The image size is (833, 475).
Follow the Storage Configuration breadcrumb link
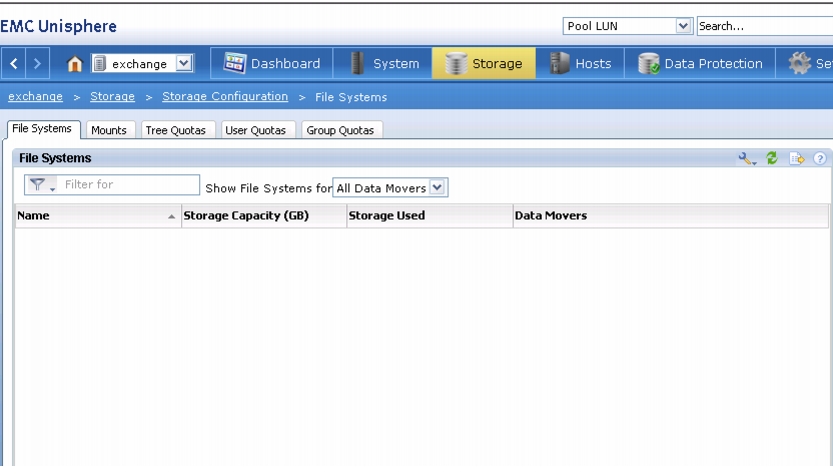[225, 97]
